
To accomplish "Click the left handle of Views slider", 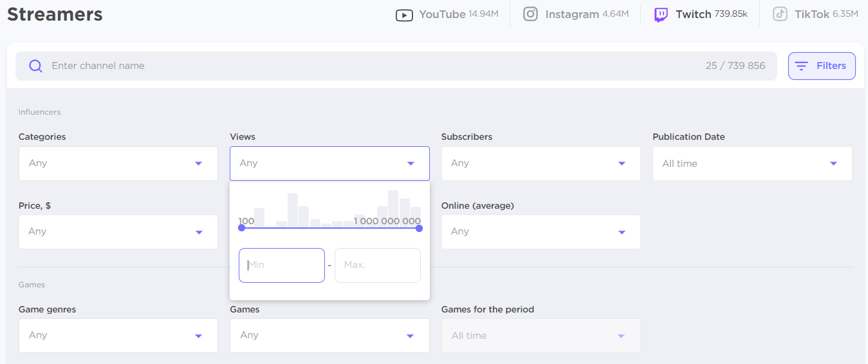I will (x=242, y=228).
